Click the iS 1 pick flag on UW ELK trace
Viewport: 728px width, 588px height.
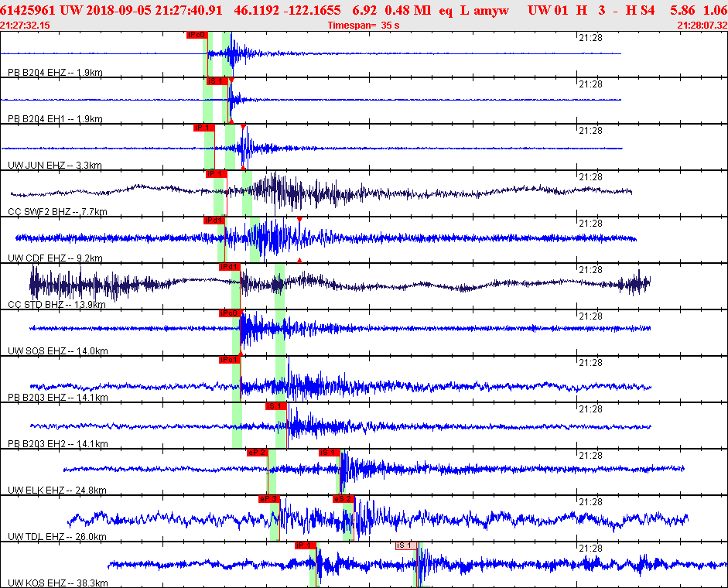click(330, 453)
